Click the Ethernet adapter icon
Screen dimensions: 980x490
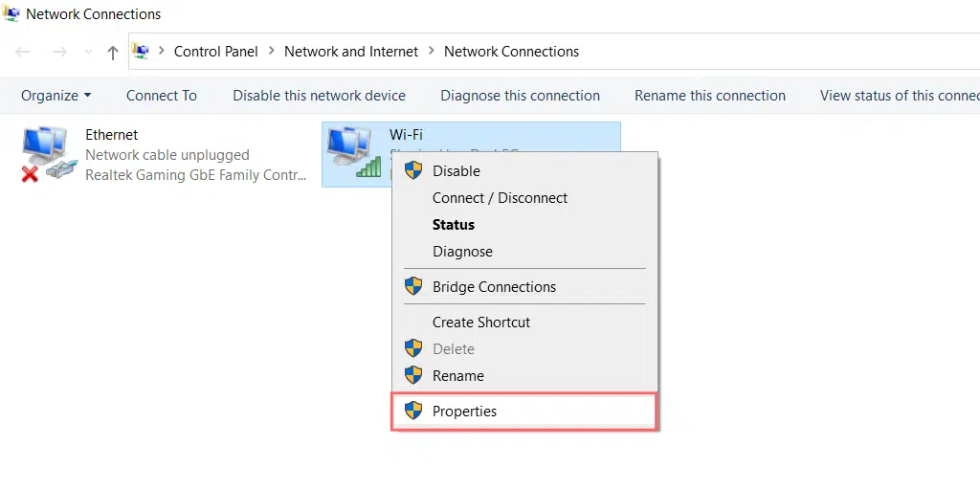(x=48, y=153)
